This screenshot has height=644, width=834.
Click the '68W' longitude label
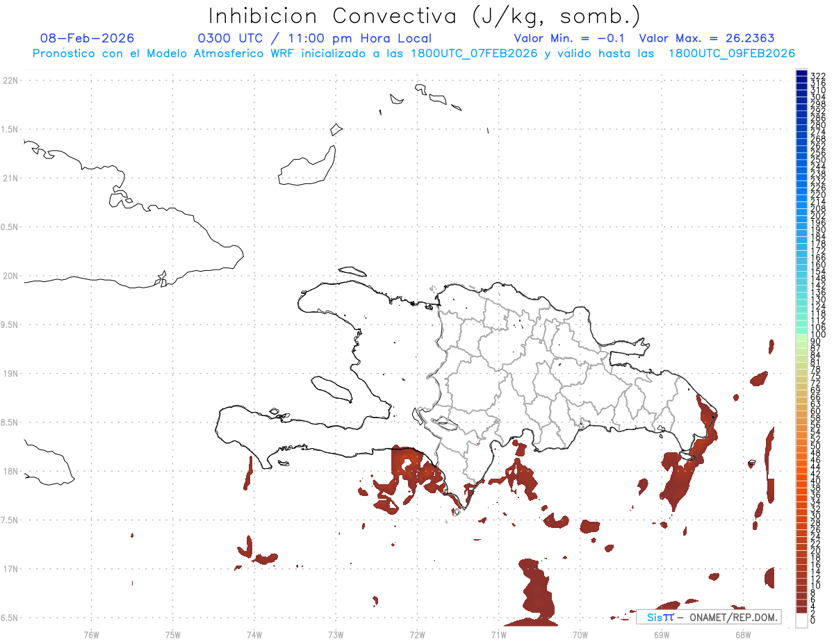(743, 634)
